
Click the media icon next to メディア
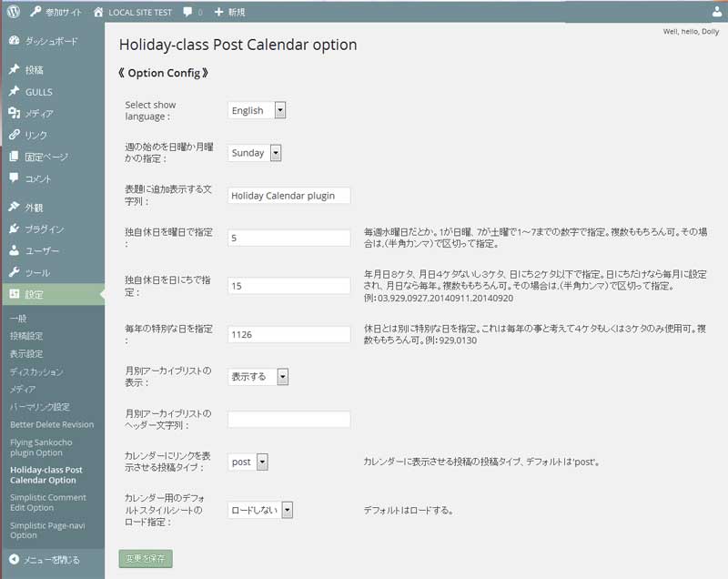tap(15, 113)
